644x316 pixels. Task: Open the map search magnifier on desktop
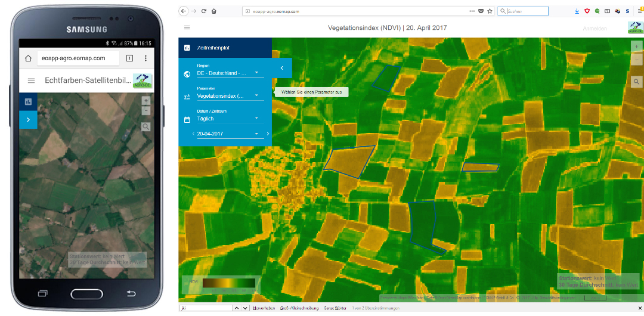point(636,82)
